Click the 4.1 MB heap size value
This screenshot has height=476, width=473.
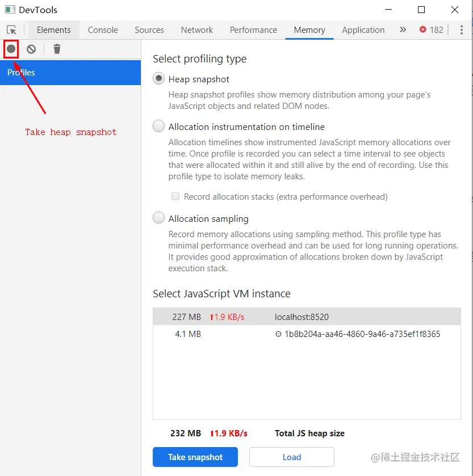pyautogui.click(x=188, y=334)
